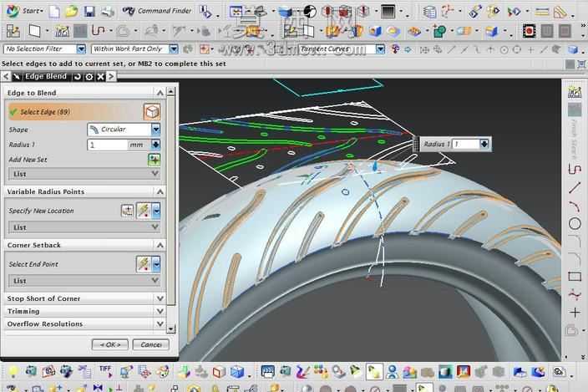Open Edge Blend dialog settings gear
The width and height of the screenshot is (588, 392).
tap(89, 77)
